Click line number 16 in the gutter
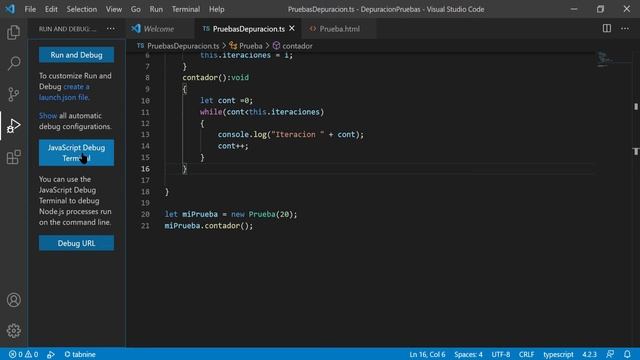The image size is (640, 360). [145, 169]
